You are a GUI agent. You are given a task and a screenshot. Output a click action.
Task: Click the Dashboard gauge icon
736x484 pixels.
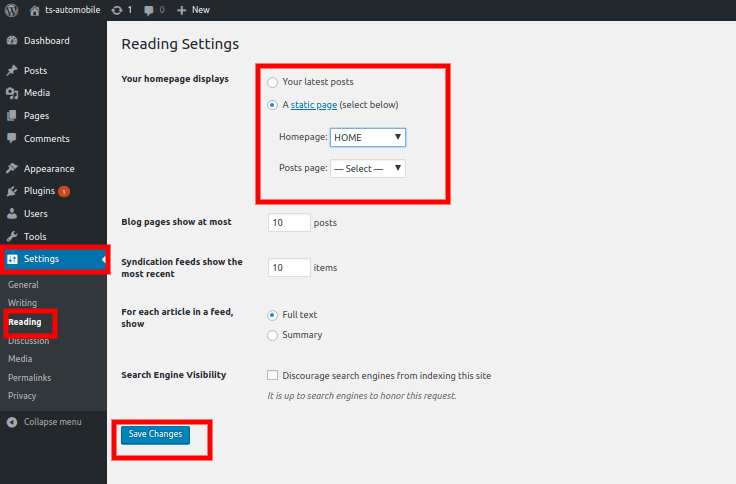(12, 41)
